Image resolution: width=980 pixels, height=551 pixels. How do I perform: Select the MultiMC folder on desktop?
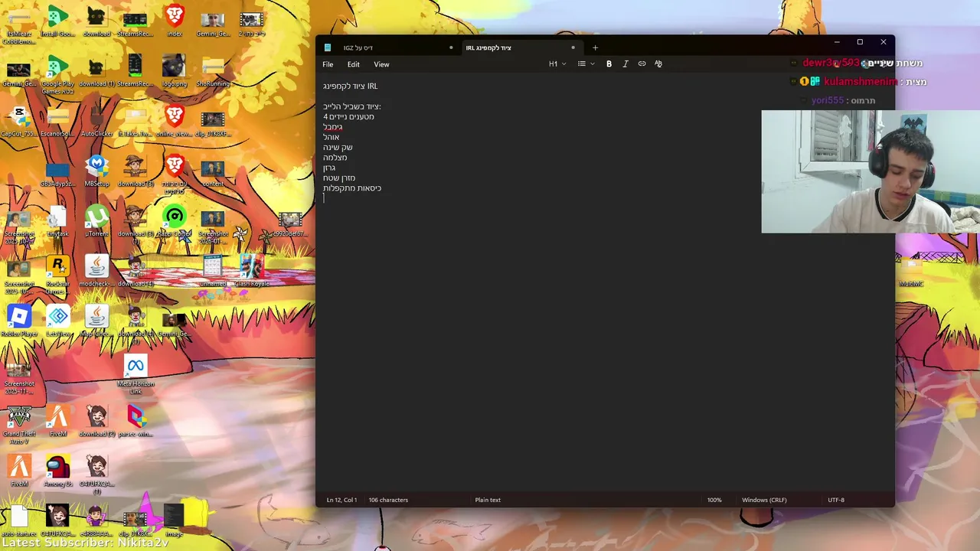coord(911,271)
